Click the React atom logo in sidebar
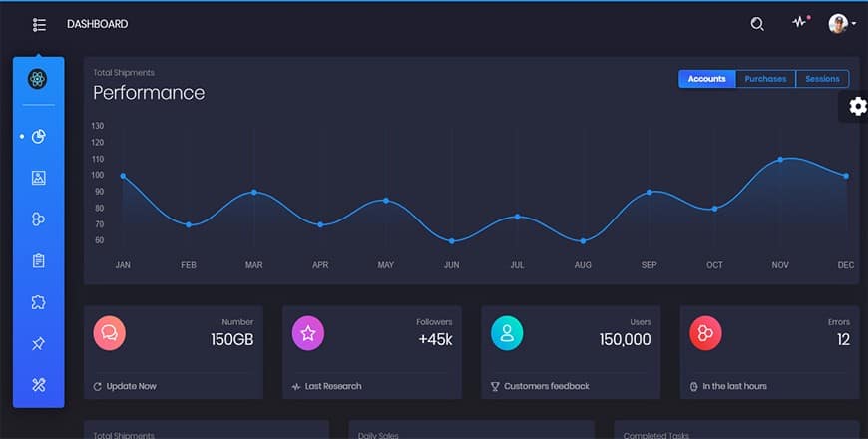 (38, 79)
